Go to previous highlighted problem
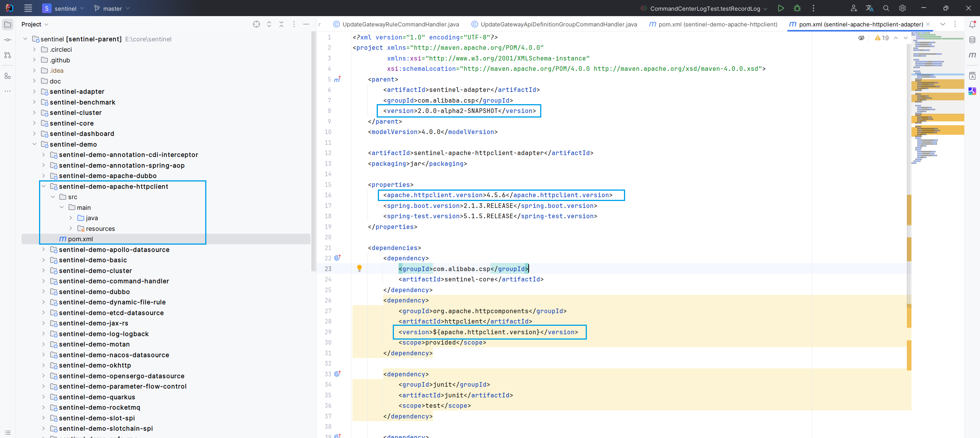This screenshot has height=438, width=980. pos(896,38)
